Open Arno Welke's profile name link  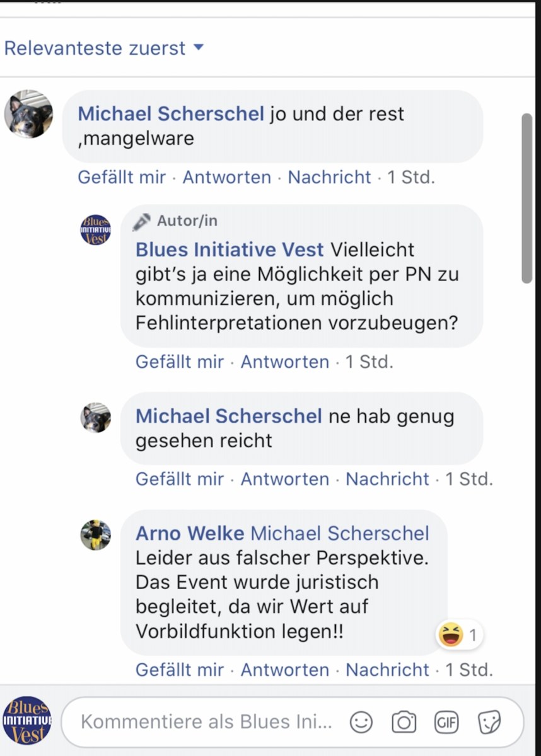(x=190, y=533)
